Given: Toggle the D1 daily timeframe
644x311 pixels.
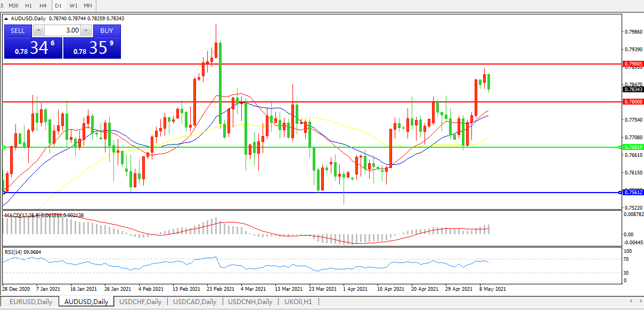Looking at the screenshot, I should (59, 5).
